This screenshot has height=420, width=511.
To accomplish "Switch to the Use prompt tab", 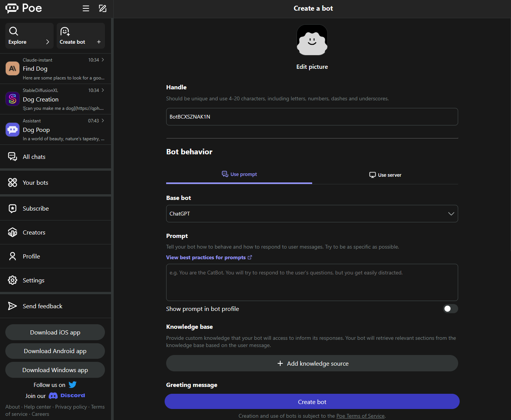I will [239, 174].
